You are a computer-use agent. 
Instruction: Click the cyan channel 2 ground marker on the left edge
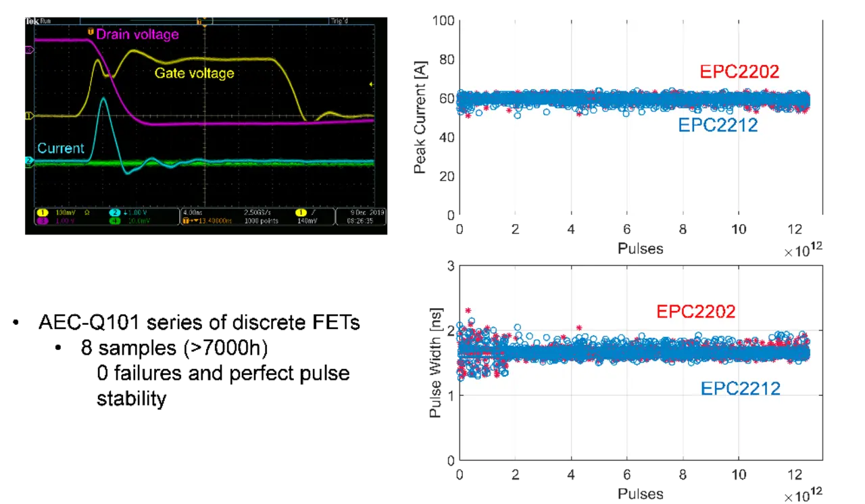point(29,161)
